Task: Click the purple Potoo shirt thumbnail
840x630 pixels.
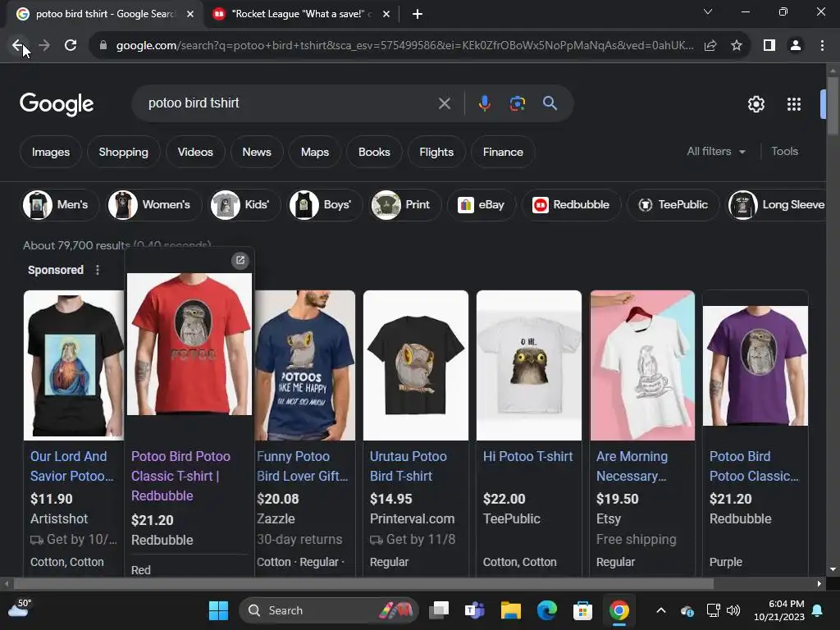Action: pos(756,365)
